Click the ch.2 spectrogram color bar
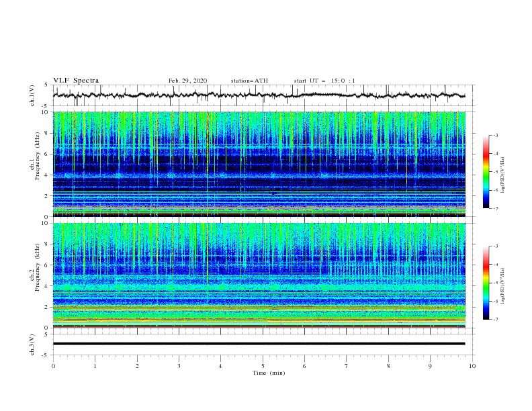This screenshot has height=411, width=532. [486, 283]
